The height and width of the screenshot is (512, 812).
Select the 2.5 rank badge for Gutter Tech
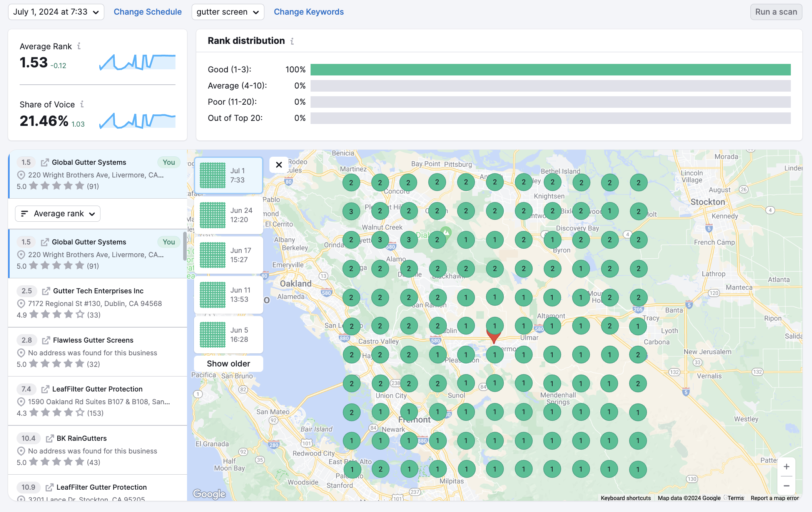pos(27,291)
